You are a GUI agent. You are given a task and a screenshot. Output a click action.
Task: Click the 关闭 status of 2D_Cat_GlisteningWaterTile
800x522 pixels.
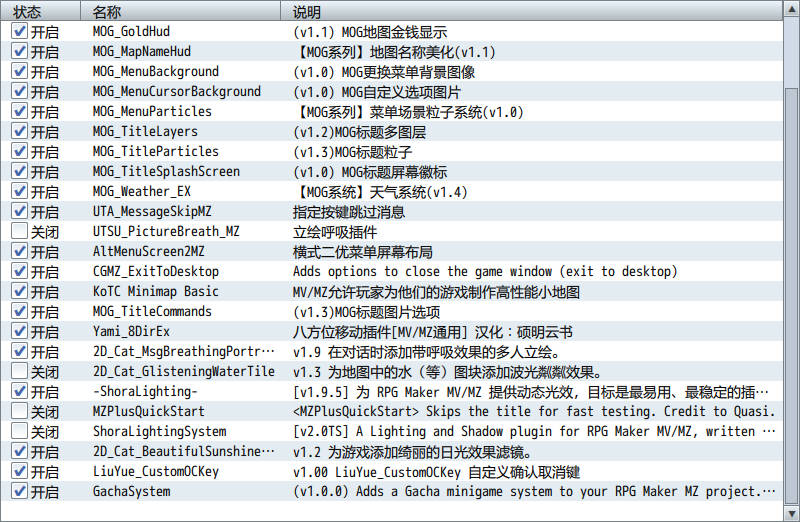tap(45, 372)
